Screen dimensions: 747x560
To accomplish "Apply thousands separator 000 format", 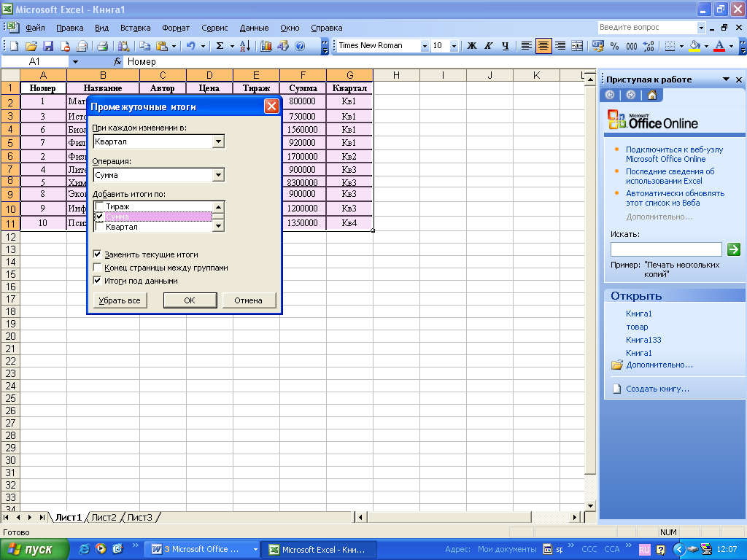I will tap(632, 46).
